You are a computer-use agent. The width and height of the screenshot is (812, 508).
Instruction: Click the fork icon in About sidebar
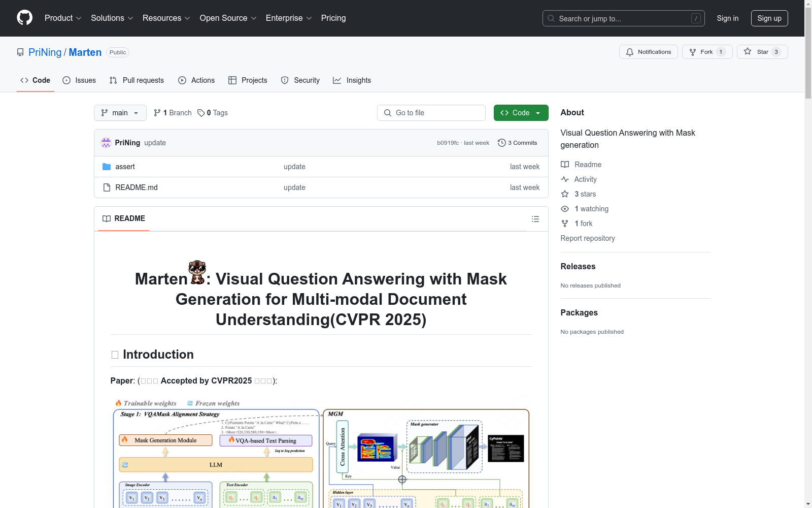(565, 224)
